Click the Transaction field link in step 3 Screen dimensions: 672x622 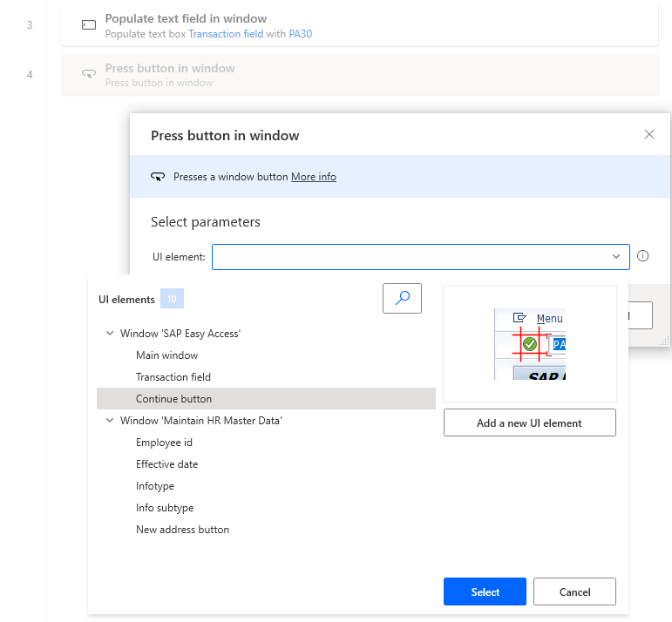(x=226, y=34)
